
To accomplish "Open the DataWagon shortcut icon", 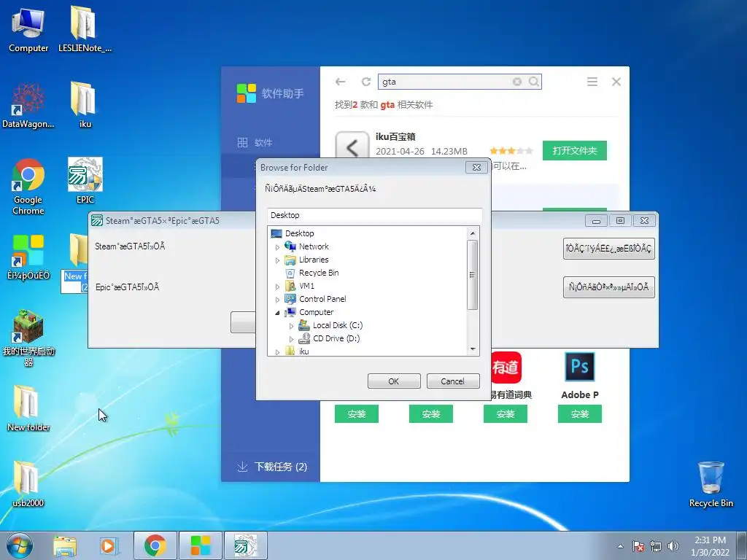I will (28, 106).
